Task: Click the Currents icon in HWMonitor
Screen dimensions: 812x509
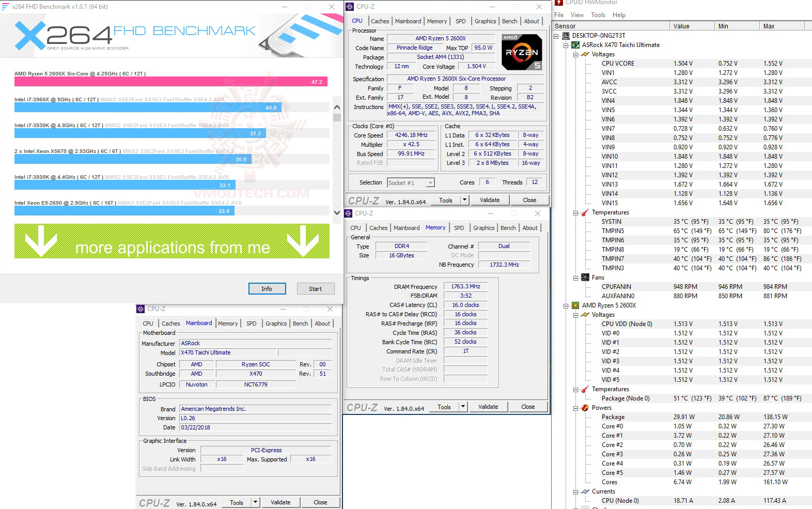Action: [x=585, y=491]
